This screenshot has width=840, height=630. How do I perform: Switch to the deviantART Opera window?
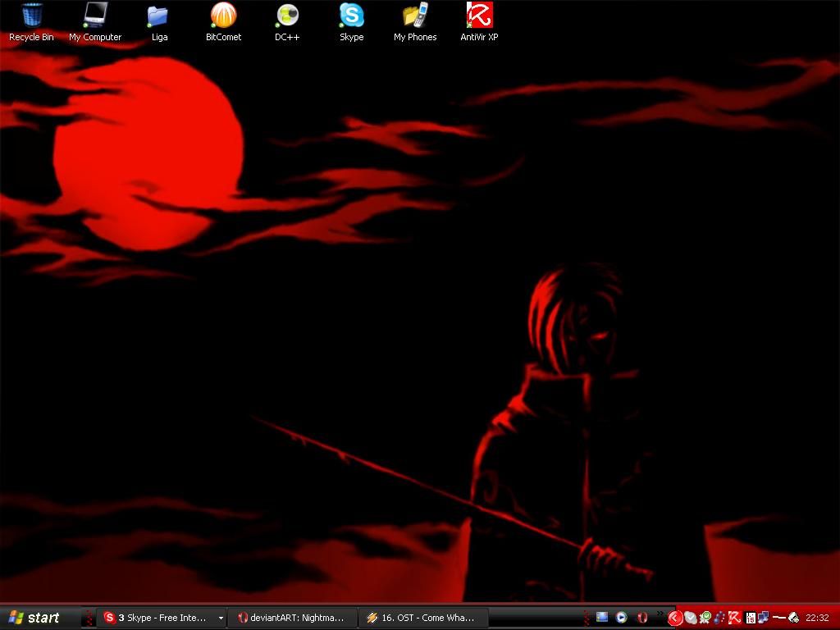tap(293, 618)
